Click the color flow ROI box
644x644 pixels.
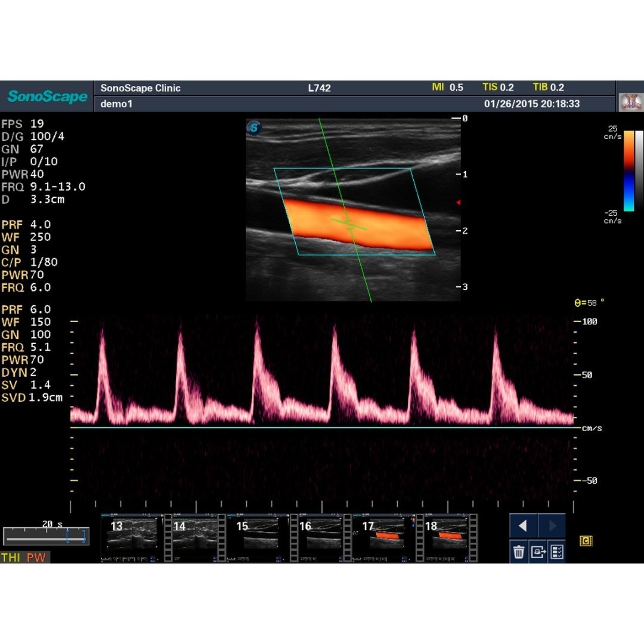(x=354, y=211)
